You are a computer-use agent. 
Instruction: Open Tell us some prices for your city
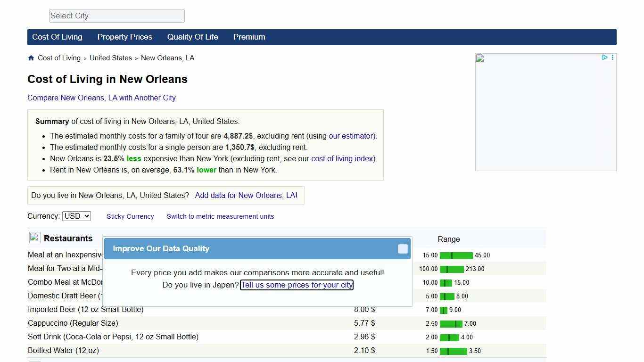pos(297,285)
